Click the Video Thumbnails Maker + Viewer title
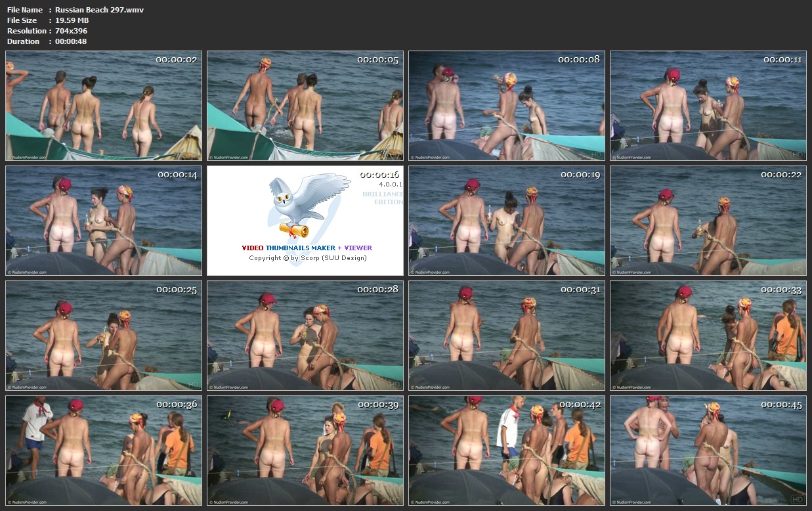 click(307, 248)
